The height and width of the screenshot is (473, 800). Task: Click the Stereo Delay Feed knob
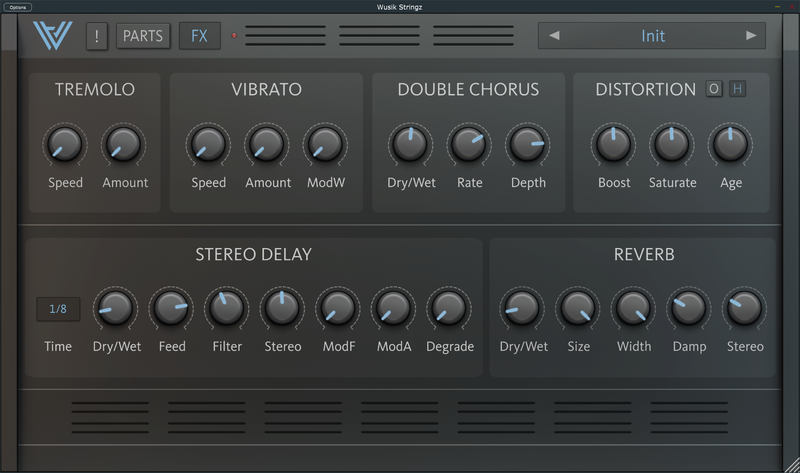tap(171, 308)
